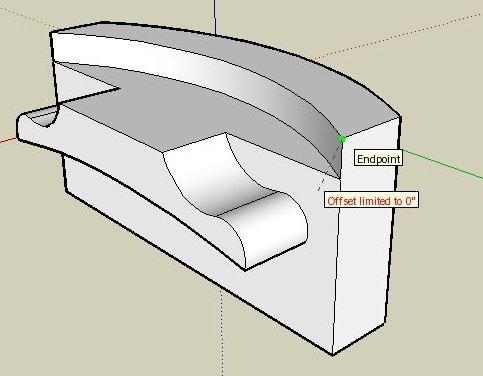This screenshot has height=376, width=483.
Task: Click the bottom-most corner vertex of the model
Action: tap(332, 355)
